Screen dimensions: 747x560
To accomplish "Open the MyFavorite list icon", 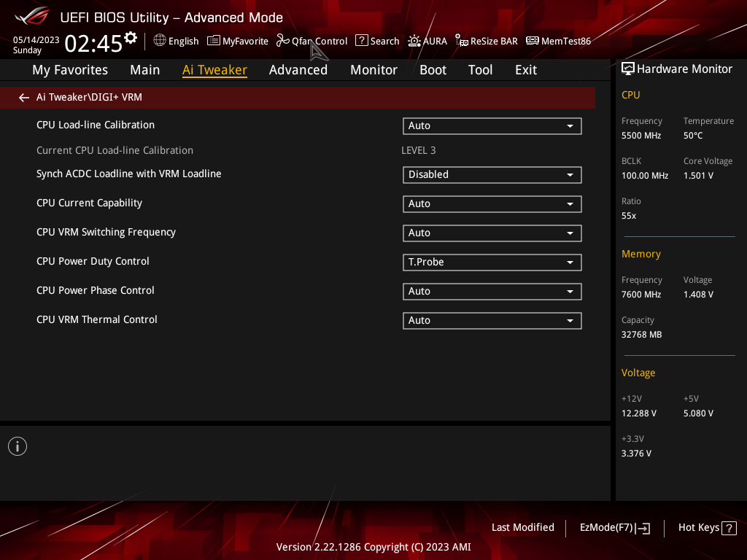I will click(x=214, y=41).
